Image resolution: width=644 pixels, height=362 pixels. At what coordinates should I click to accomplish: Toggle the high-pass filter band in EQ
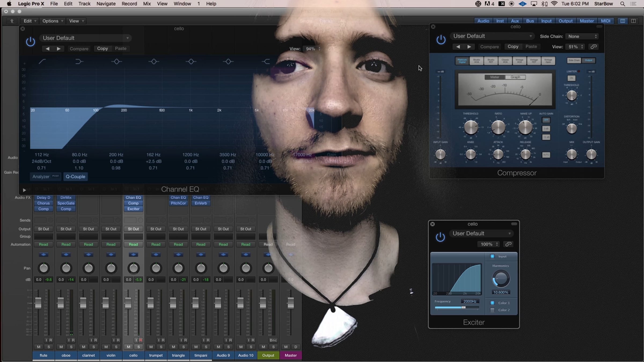pyautogui.click(x=42, y=61)
